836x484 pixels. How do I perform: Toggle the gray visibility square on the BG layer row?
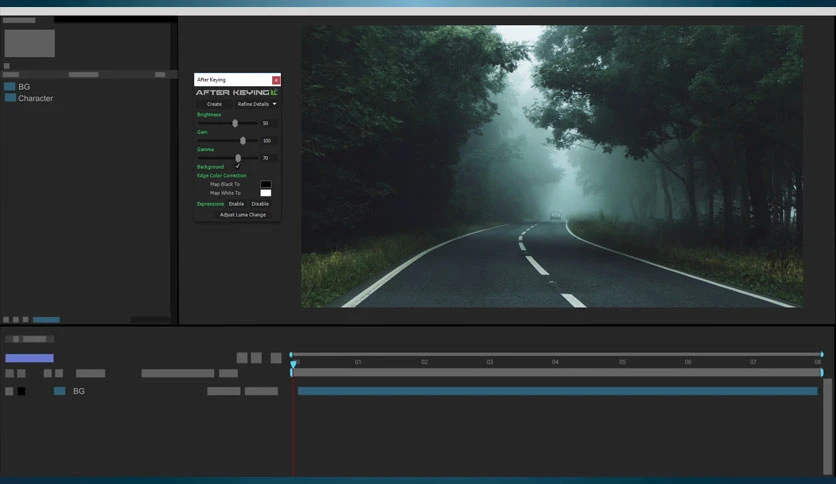click(x=9, y=391)
